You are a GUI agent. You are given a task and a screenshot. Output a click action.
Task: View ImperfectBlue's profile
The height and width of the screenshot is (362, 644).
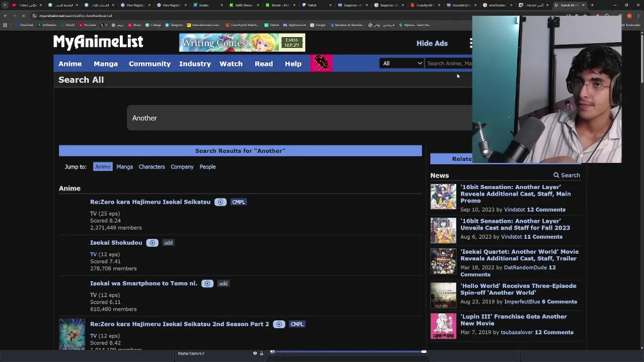point(522,302)
